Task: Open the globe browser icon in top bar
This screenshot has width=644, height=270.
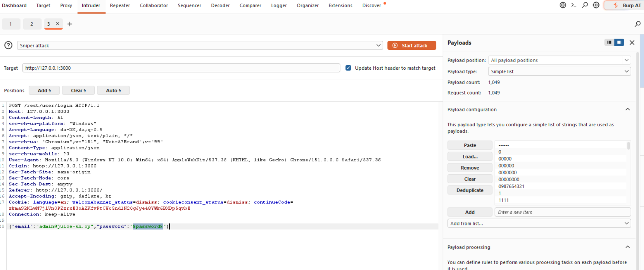Action: coord(563,5)
